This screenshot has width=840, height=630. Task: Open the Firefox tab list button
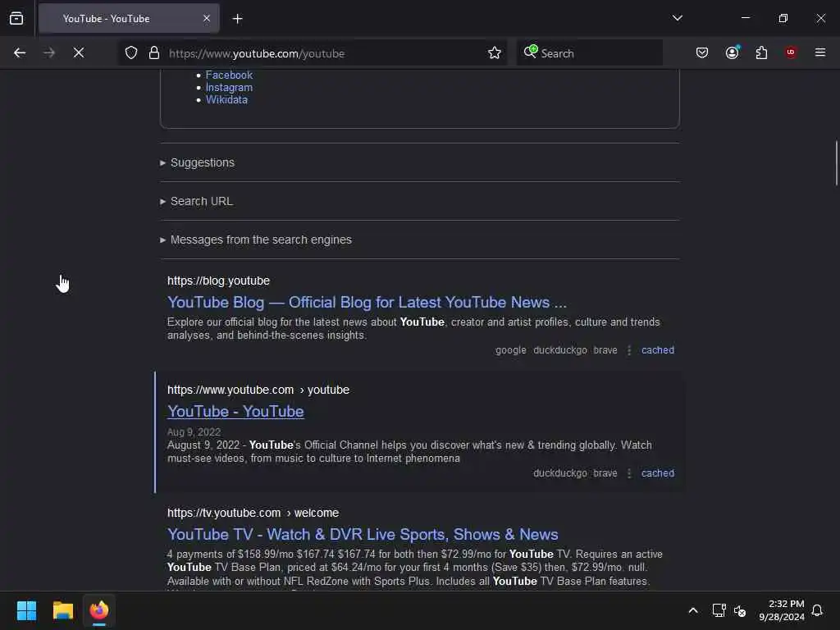(16, 19)
